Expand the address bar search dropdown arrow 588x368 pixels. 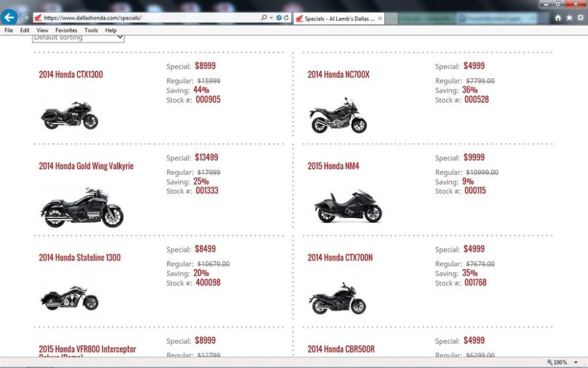tap(271, 18)
